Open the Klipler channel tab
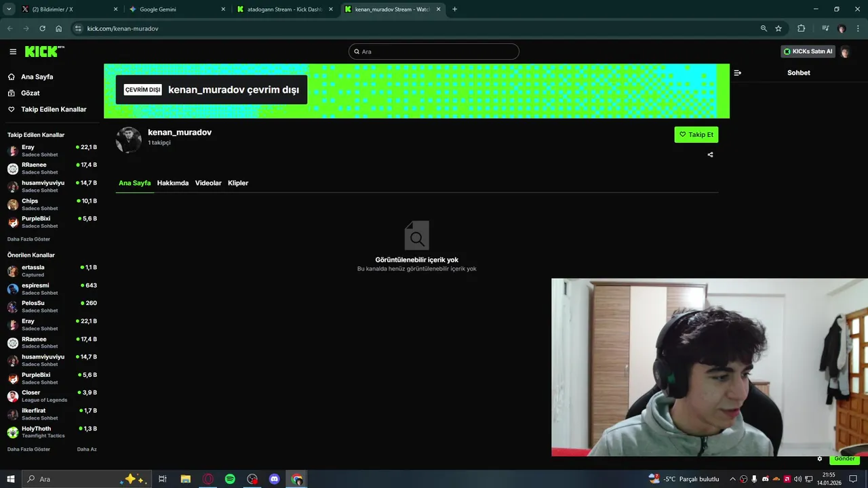This screenshot has width=868, height=488. 238,183
